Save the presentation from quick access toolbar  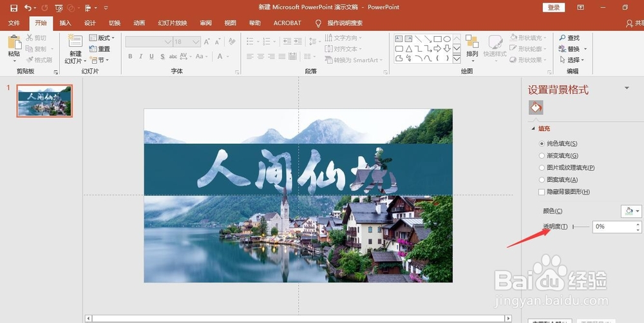click(14, 8)
